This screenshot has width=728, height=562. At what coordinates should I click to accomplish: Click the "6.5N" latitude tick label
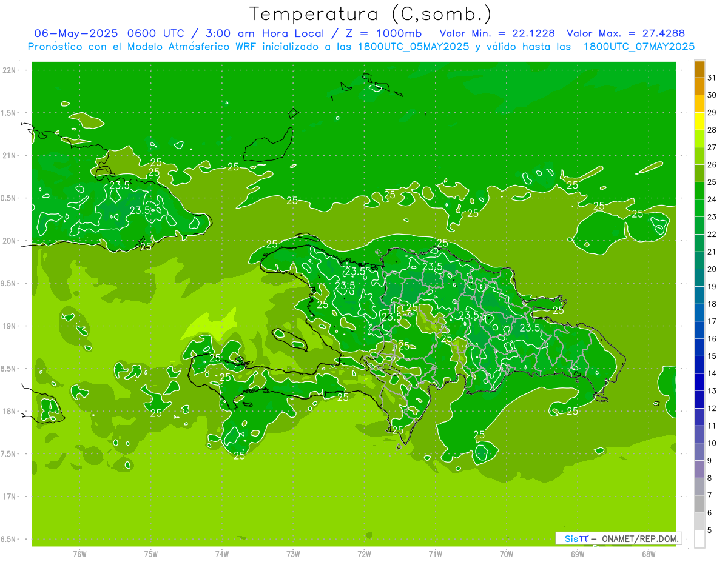pos(9,539)
